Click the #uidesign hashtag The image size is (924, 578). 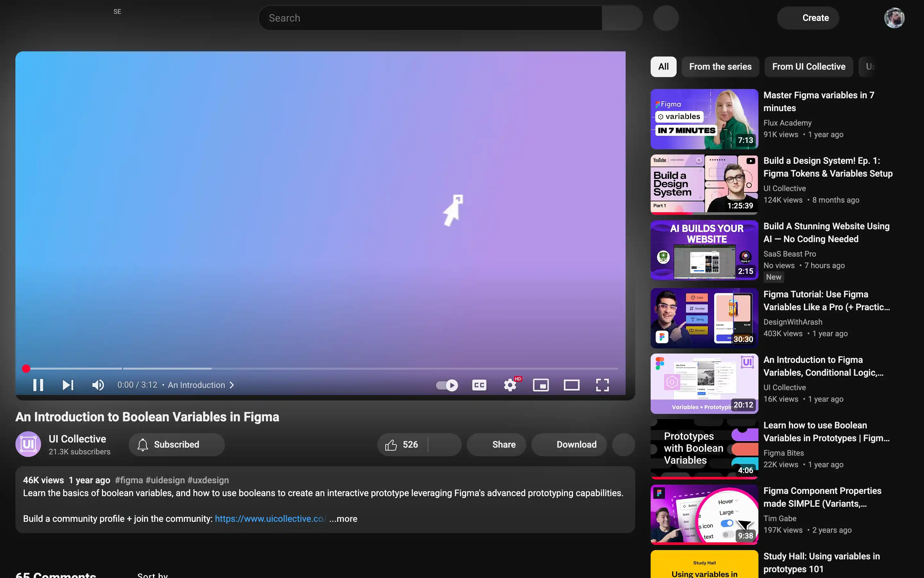(x=165, y=480)
